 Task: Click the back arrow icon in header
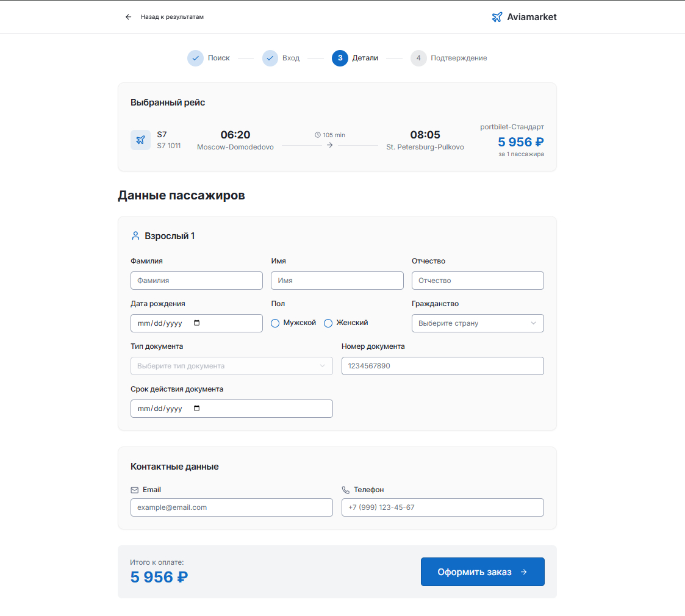tap(128, 17)
